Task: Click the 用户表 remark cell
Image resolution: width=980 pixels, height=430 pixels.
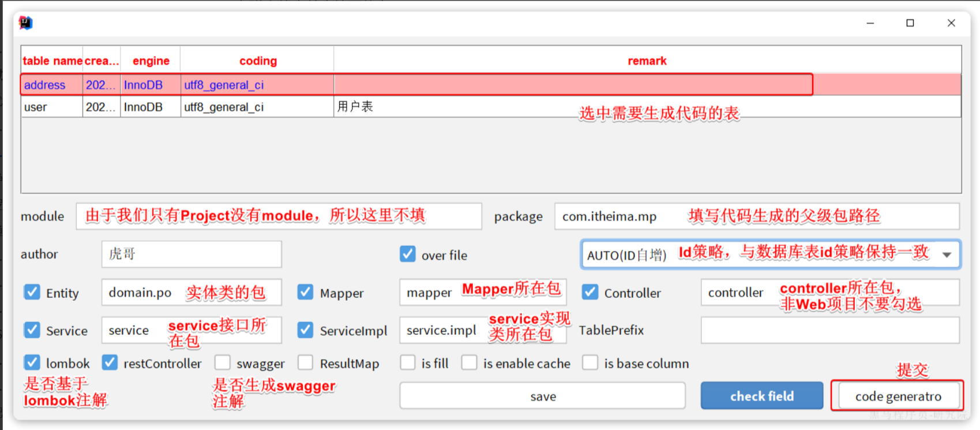Action: (647, 107)
